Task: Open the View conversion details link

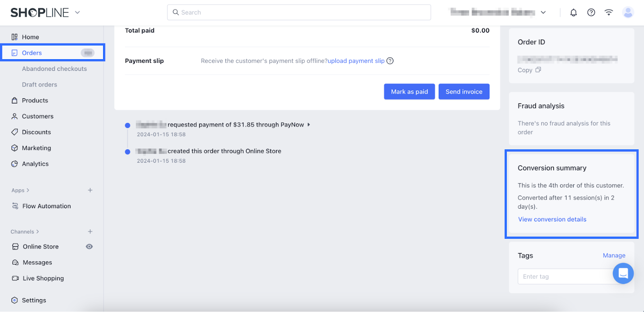Action: click(552, 219)
